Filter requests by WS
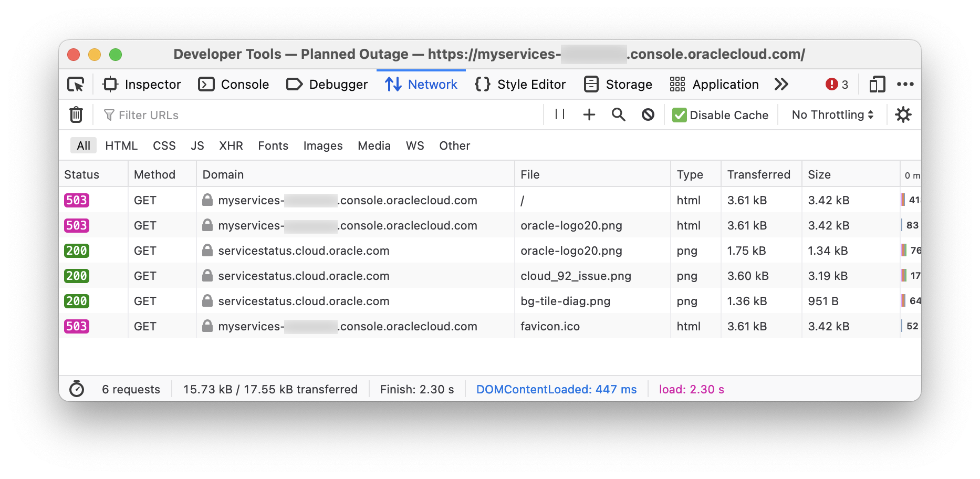980x479 pixels. pyautogui.click(x=415, y=145)
